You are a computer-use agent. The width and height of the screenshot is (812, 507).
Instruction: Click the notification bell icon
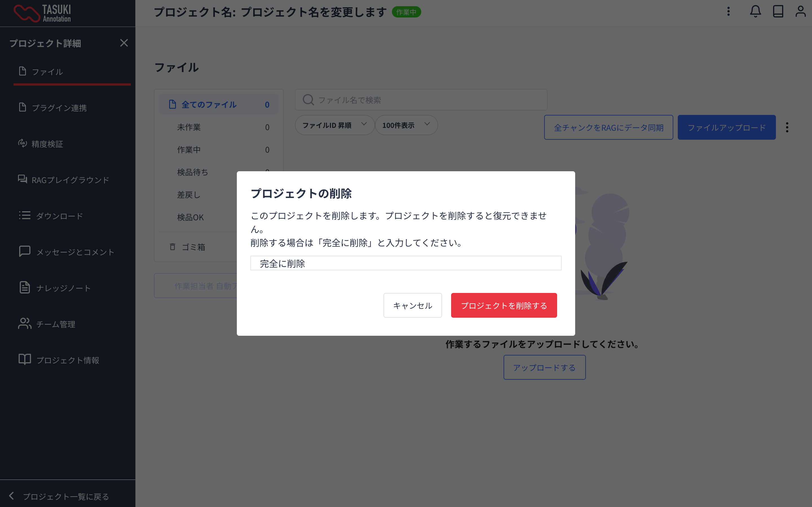point(755,12)
